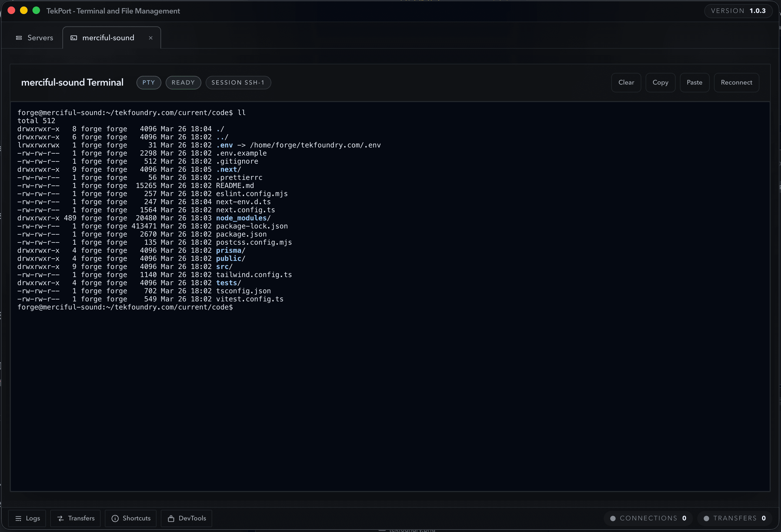Screen dimensions: 781x532
Task: Open the Shortcuts panel
Action: tap(130, 518)
